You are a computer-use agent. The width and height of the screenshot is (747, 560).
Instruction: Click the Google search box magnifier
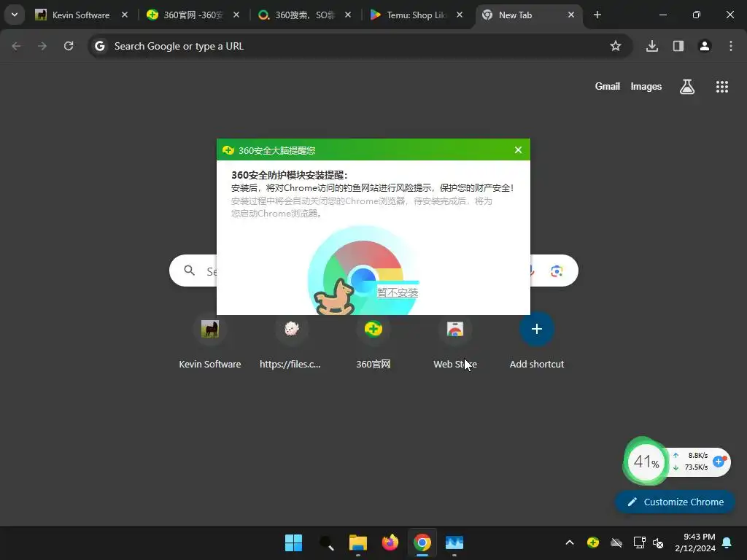[x=190, y=271]
